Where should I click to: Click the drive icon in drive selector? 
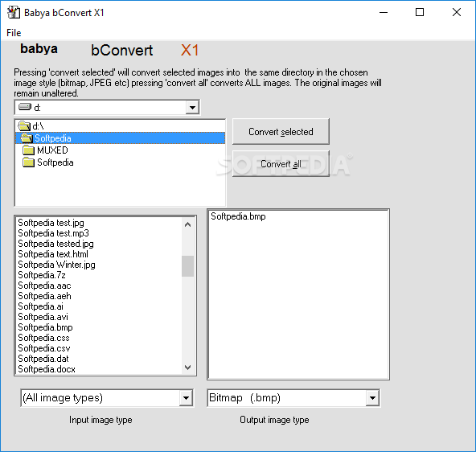pyautogui.click(x=25, y=107)
